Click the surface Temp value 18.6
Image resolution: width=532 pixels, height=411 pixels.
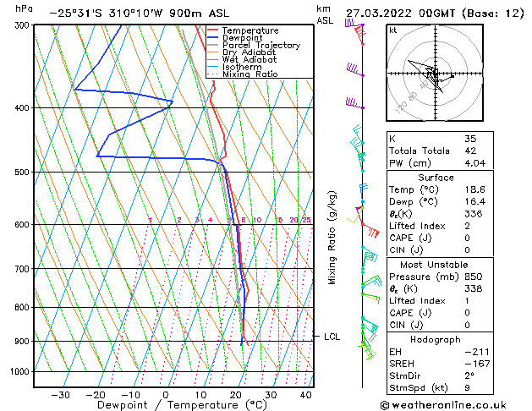(x=475, y=189)
